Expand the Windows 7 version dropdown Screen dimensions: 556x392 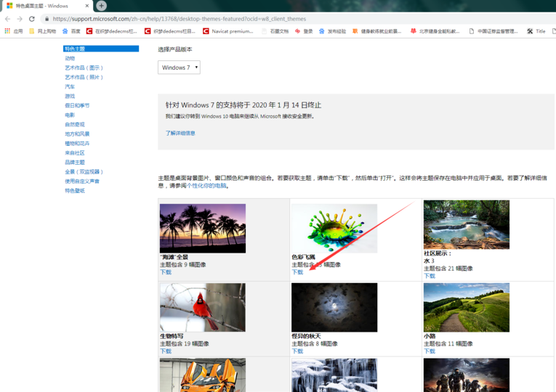[x=179, y=68]
